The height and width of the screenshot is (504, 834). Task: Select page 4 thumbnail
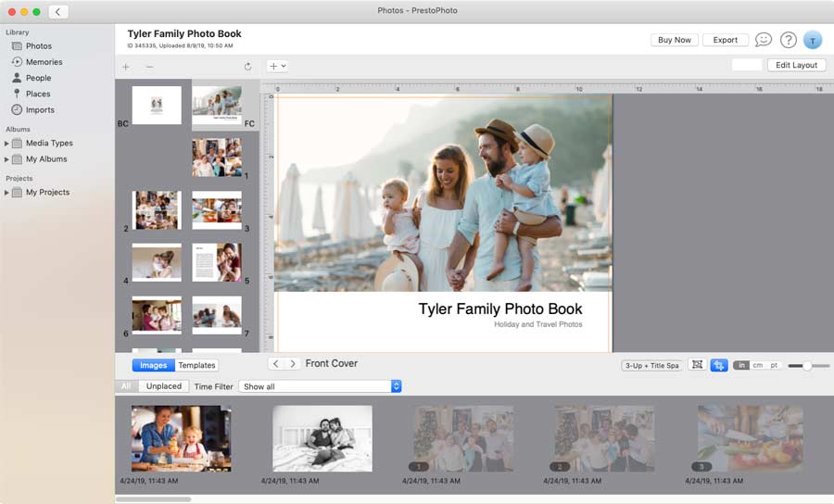coord(157,262)
